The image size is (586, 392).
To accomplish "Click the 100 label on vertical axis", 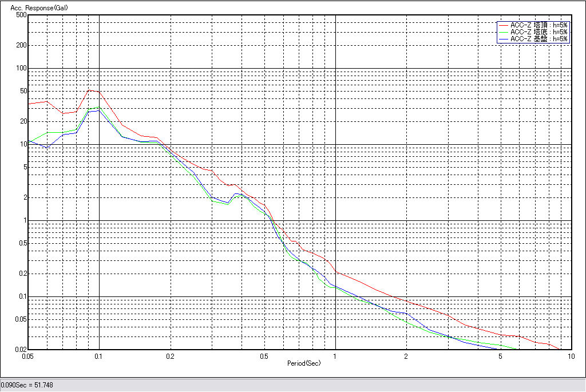I will tap(21, 68).
